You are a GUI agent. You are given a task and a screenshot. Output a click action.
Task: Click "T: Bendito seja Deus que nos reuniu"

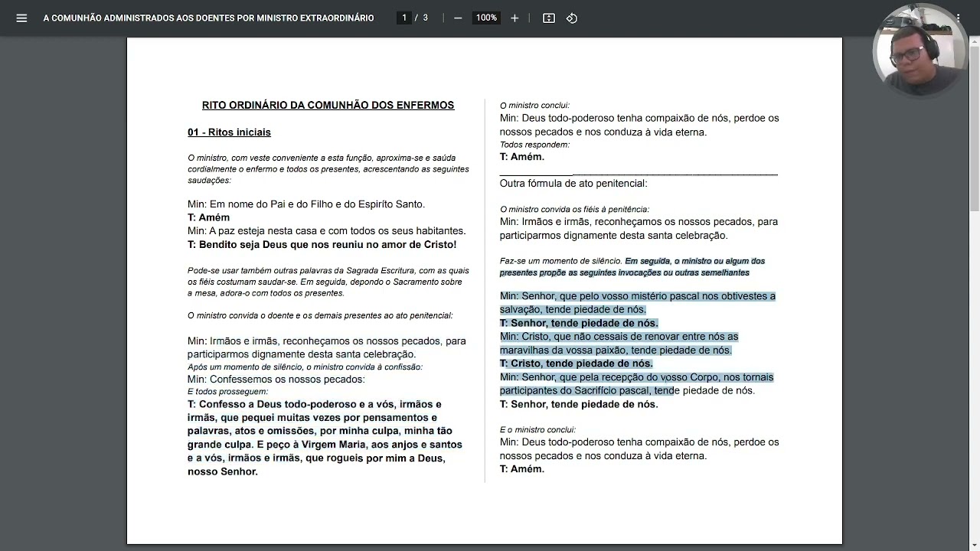click(x=322, y=245)
